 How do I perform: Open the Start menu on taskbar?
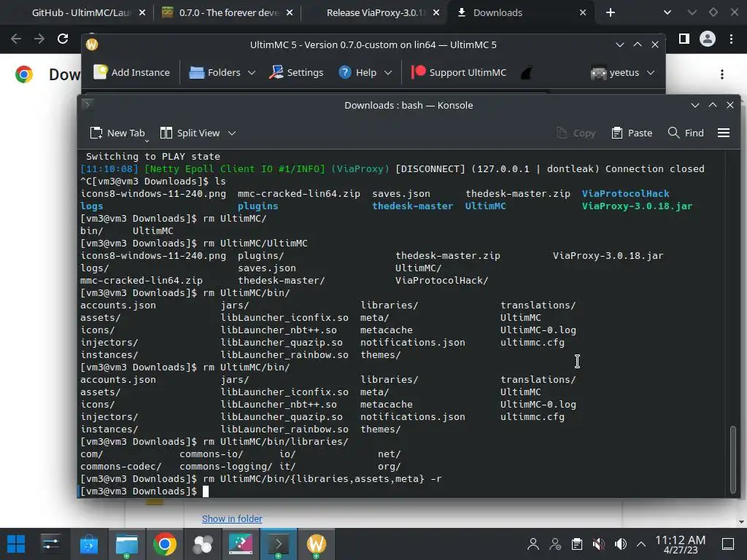[16, 544]
